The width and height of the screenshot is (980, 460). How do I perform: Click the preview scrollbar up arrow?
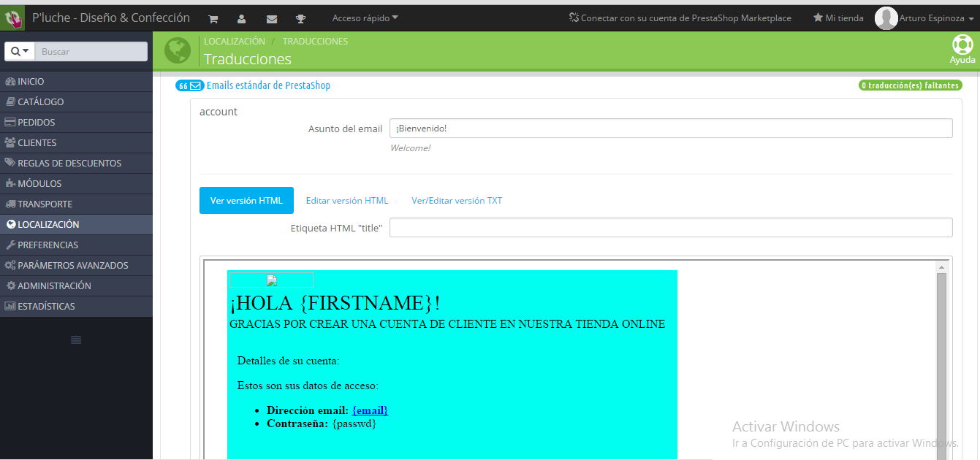click(x=941, y=267)
